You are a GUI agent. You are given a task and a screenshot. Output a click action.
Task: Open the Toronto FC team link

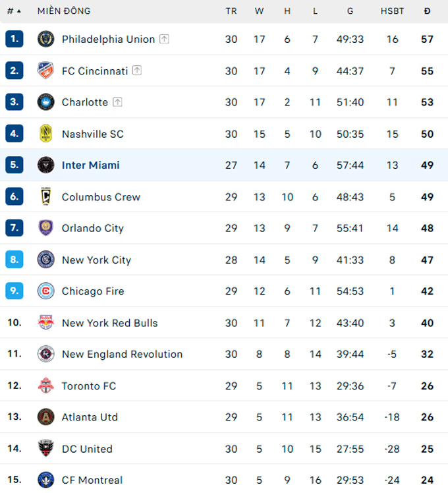(89, 386)
